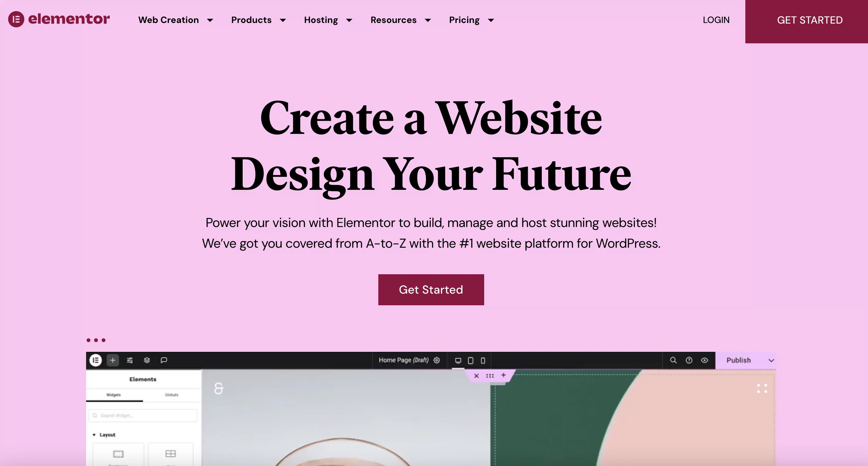Click the add widget plus icon
Viewport: 868px width, 466px height.
pos(113,360)
